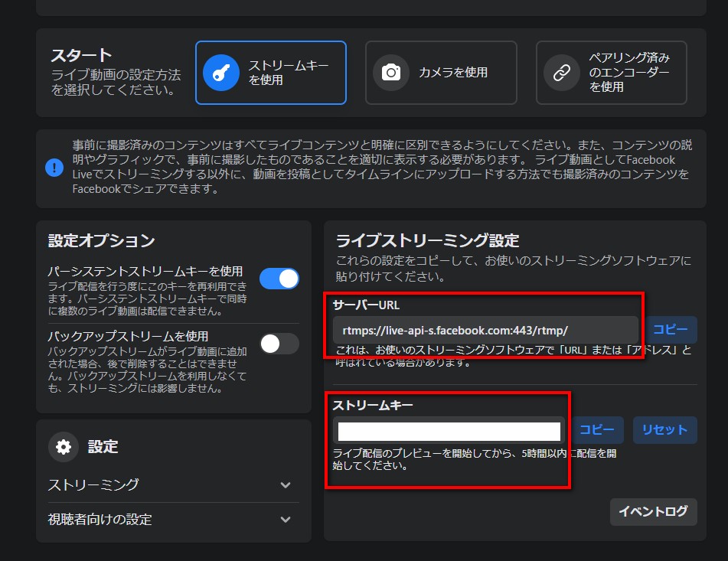Image resolution: width=728 pixels, height=561 pixels.
Task: Select the ストリームキーを使用 option
Action: click(271, 73)
